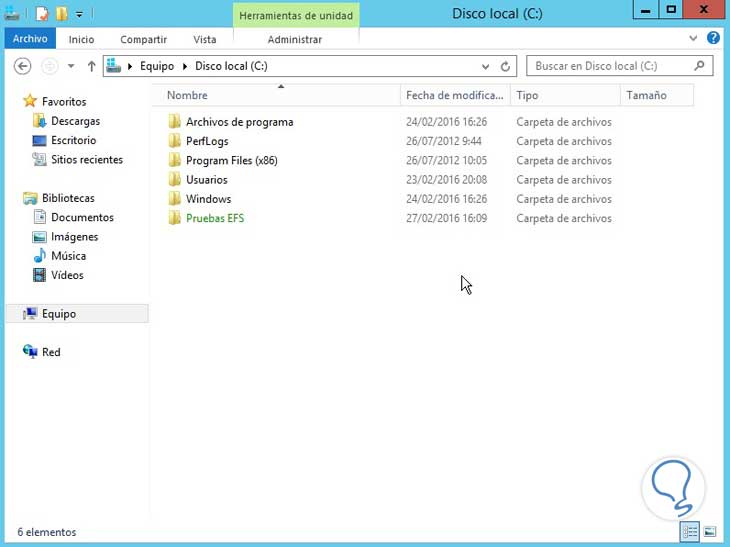Open the Customize Quick Access Toolbar dropdown
This screenshot has height=547, width=730.
click(x=80, y=14)
